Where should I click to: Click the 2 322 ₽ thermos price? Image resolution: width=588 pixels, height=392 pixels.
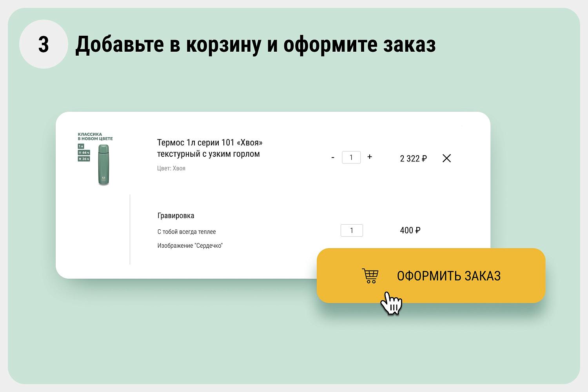click(413, 158)
